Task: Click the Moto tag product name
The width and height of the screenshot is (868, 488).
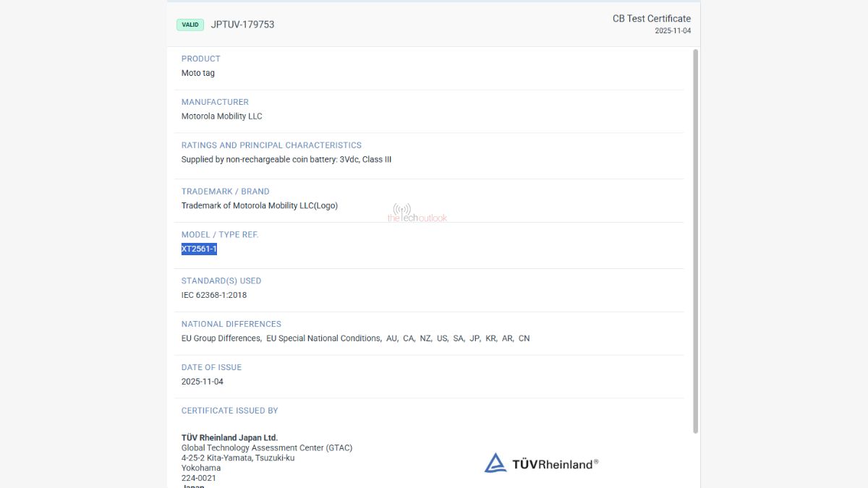Action: [198, 73]
